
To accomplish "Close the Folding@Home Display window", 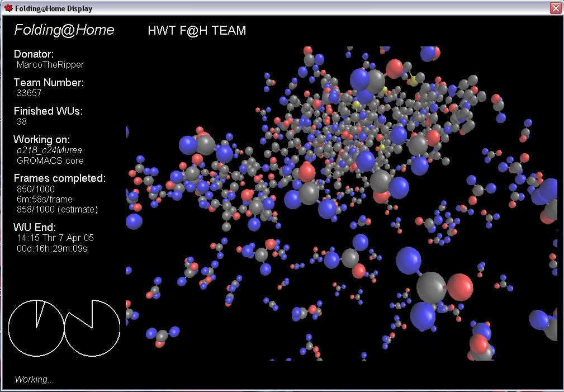I will [x=556, y=8].
